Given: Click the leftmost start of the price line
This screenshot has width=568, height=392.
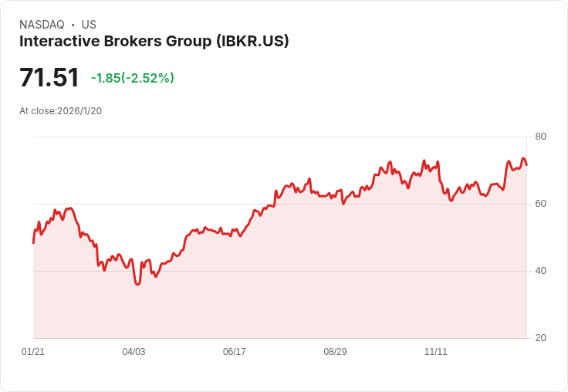Looking at the screenshot, I should coord(33,243).
